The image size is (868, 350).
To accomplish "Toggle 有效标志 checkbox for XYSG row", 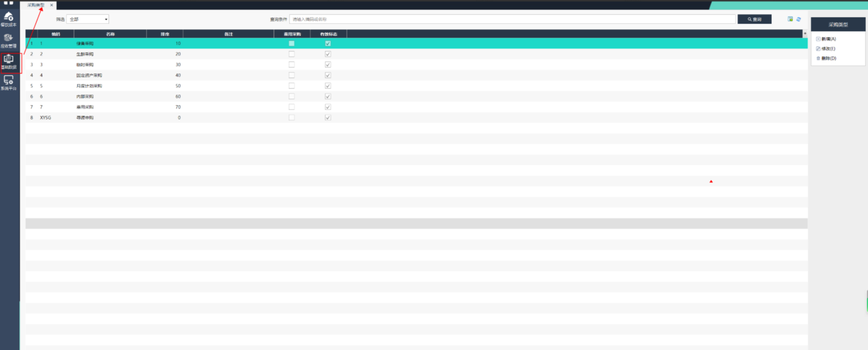I will coord(328,118).
